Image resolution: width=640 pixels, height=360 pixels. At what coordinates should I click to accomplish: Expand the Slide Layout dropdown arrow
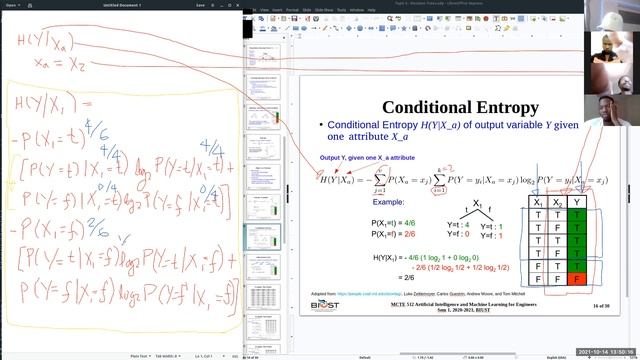tap(568, 18)
